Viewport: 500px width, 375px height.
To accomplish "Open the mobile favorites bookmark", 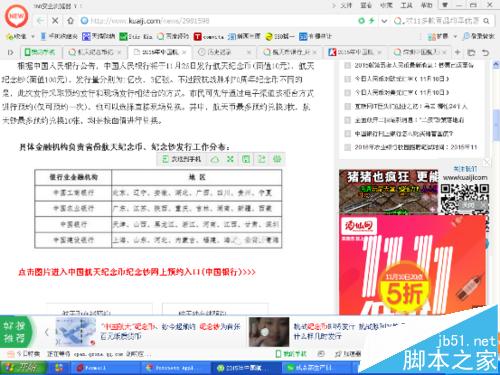I will [59, 36].
